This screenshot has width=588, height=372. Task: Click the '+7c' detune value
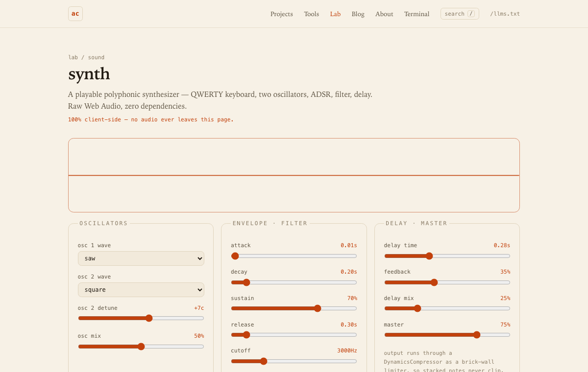[x=199, y=308]
